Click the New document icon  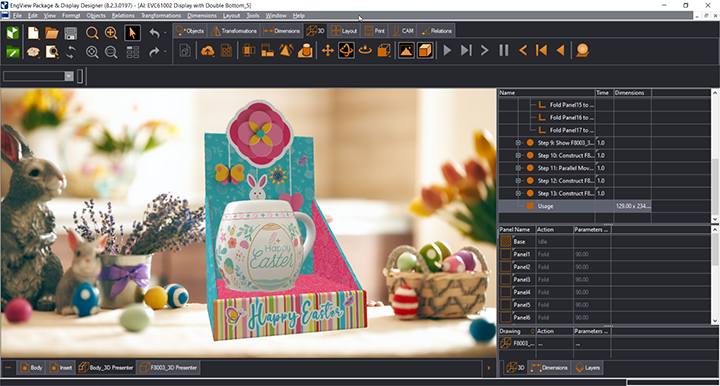click(x=33, y=33)
